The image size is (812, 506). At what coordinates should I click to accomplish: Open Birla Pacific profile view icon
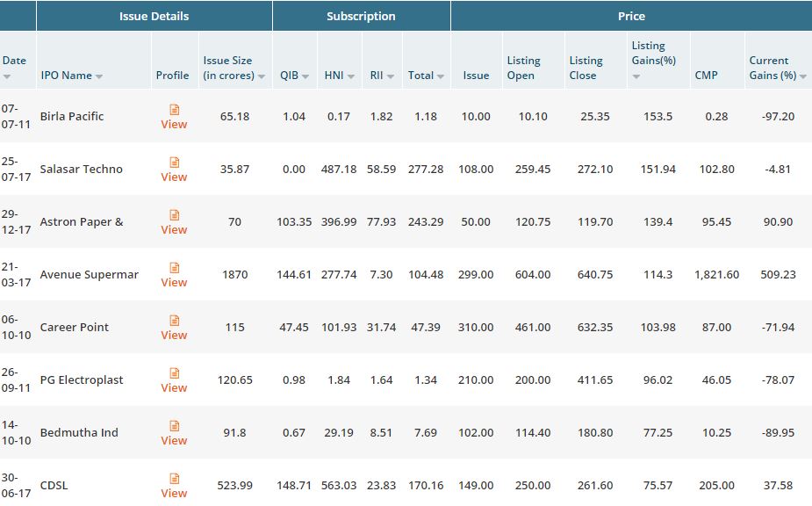click(x=174, y=110)
